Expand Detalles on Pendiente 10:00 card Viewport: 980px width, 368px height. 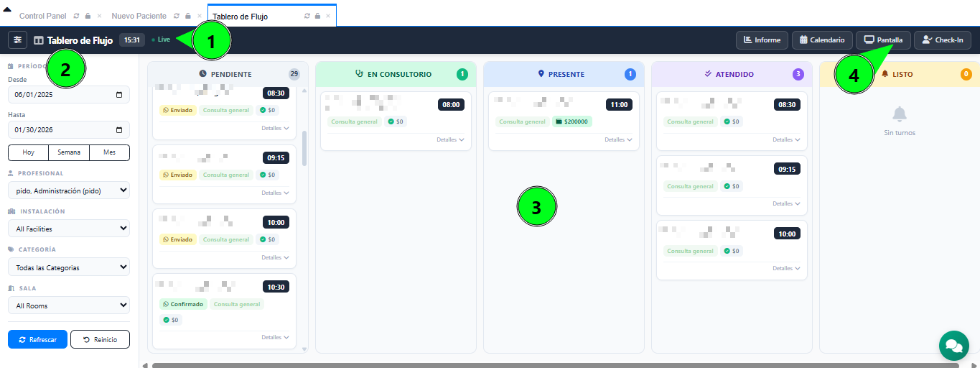(x=275, y=257)
